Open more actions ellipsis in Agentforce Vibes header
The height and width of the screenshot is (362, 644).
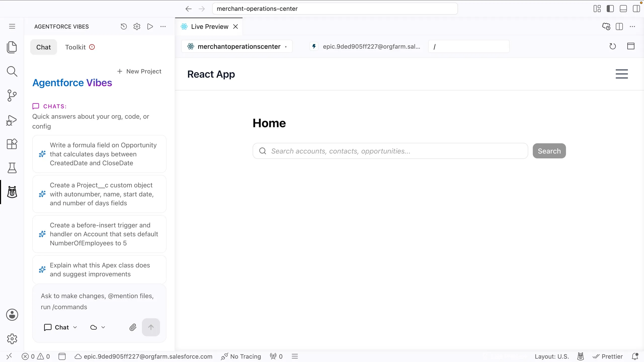pyautogui.click(x=163, y=26)
